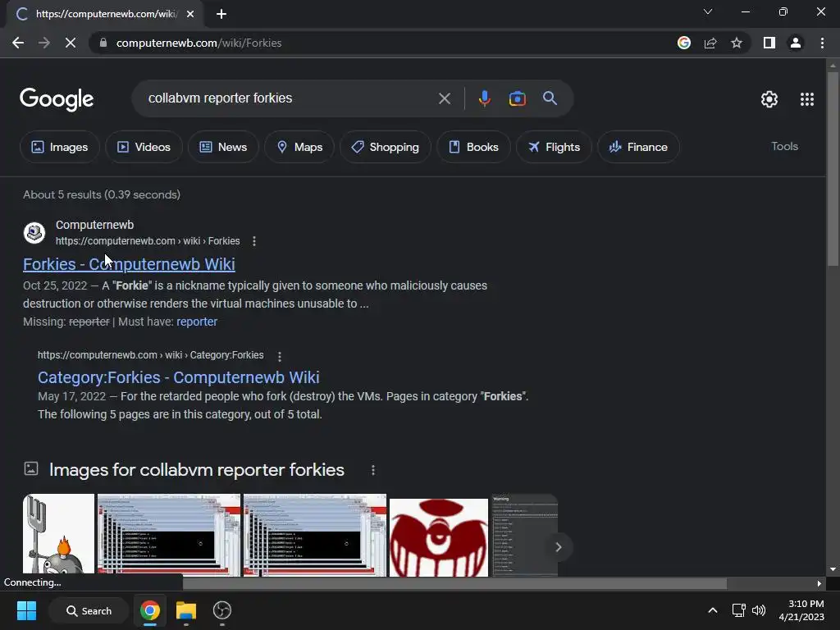Open Forkies - Computernewb Wiki link
The image size is (840, 630).
(x=129, y=264)
